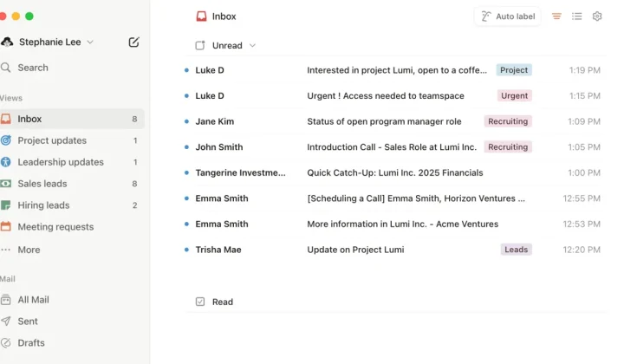
Task: Open Project updates view
Action: tap(72, 140)
